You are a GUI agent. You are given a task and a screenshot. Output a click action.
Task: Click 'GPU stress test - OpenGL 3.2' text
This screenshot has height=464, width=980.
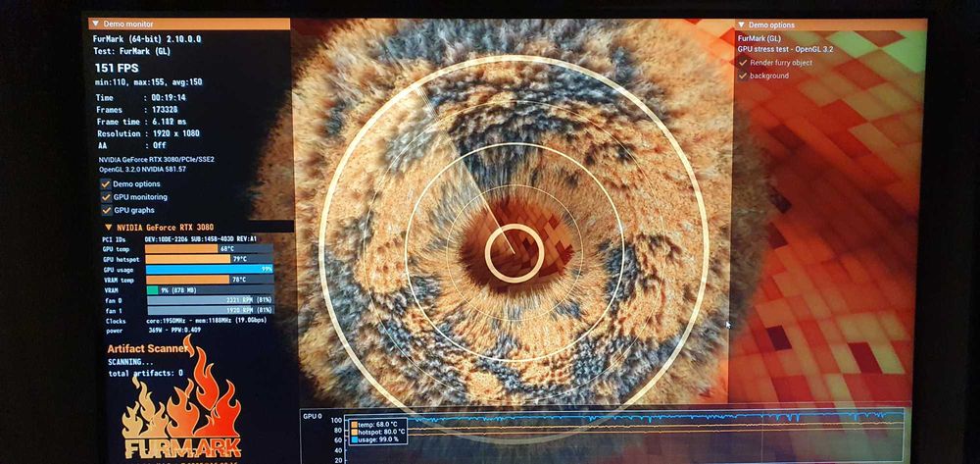[785, 49]
